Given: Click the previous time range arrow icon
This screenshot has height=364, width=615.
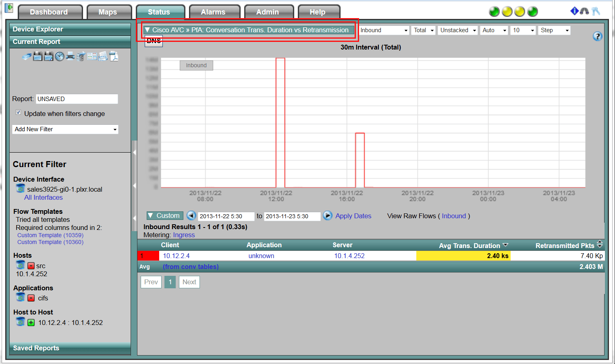Looking at the screenshot, I should [191, 215].
